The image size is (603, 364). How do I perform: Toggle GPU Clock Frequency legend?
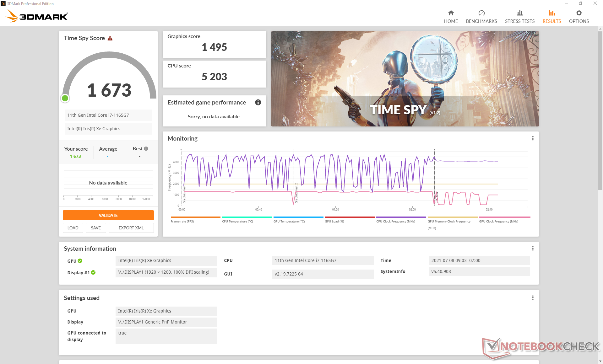tap(504, 220)
